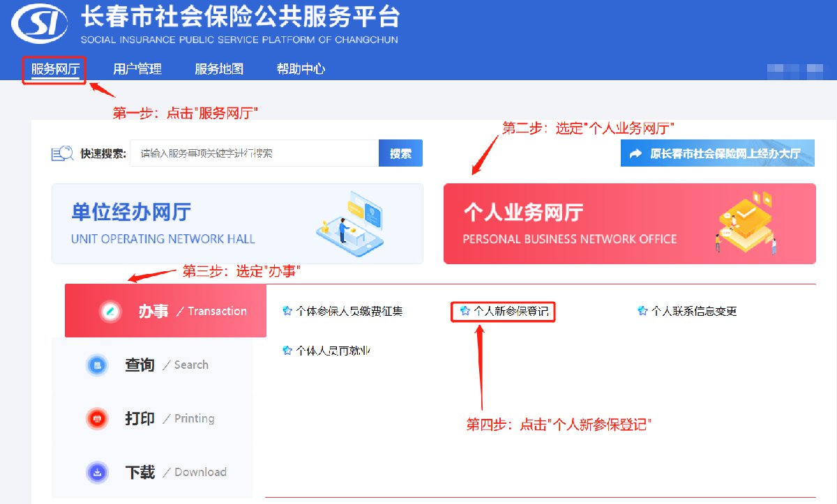Open the 用户管理 menu
This screenshot has height=504, width=837.
tap(137, 69)
